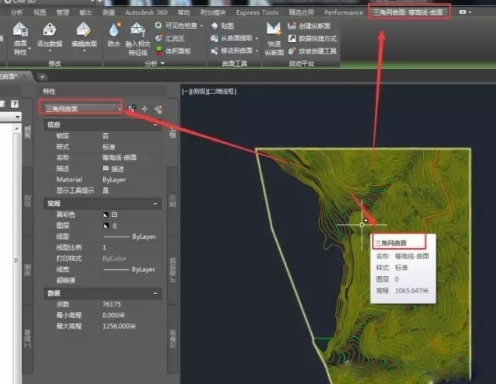Screen dimensions: 496x384
Task: Open the 测量 ribbon tab
Action: [108, 13]
